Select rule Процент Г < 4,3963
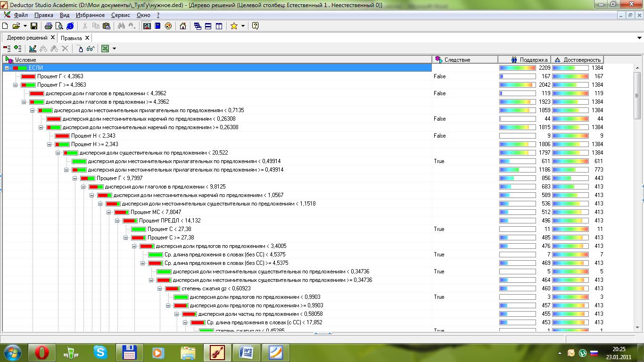The height and width of the screenshot is (362, 644). [x=60, y=76]
